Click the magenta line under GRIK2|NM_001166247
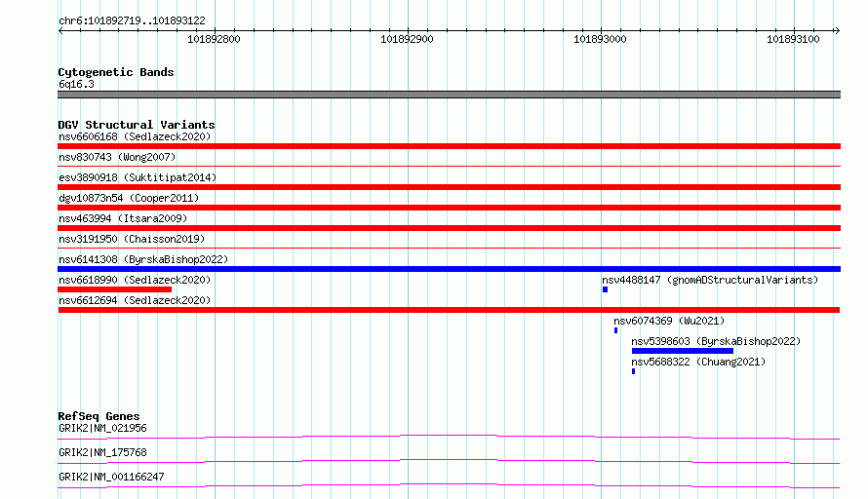This screenshot has width=868, height=499. coord(449,485)
